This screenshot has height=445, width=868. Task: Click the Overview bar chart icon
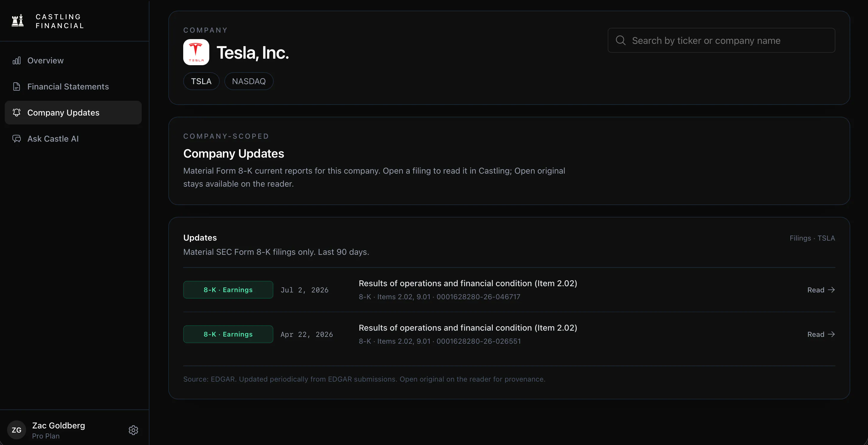click(17, 61)
